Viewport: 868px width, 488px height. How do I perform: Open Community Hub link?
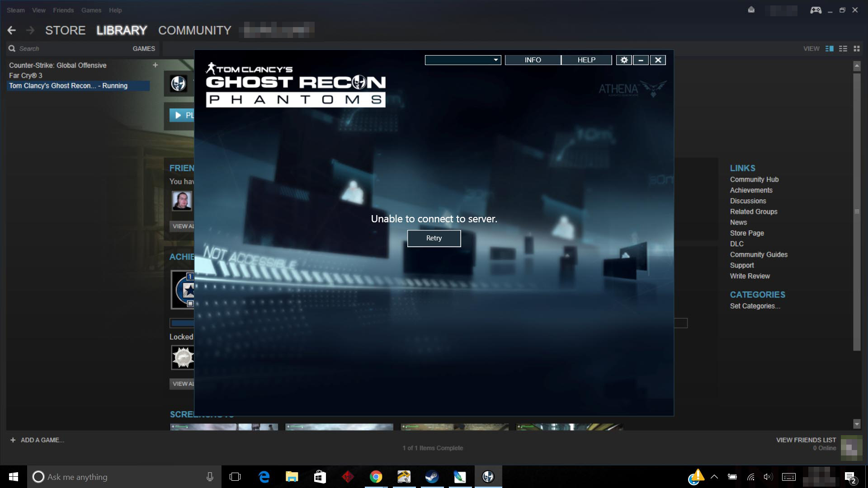point(754,179)
